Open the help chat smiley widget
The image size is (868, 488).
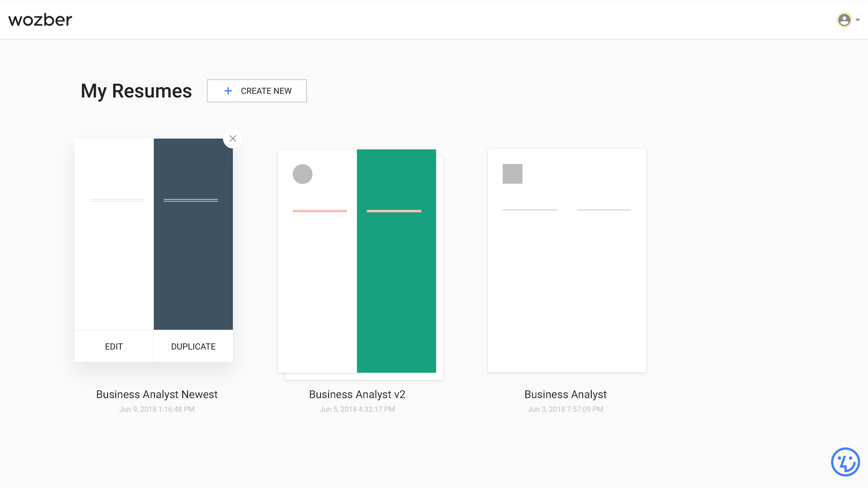pos(845,462)
